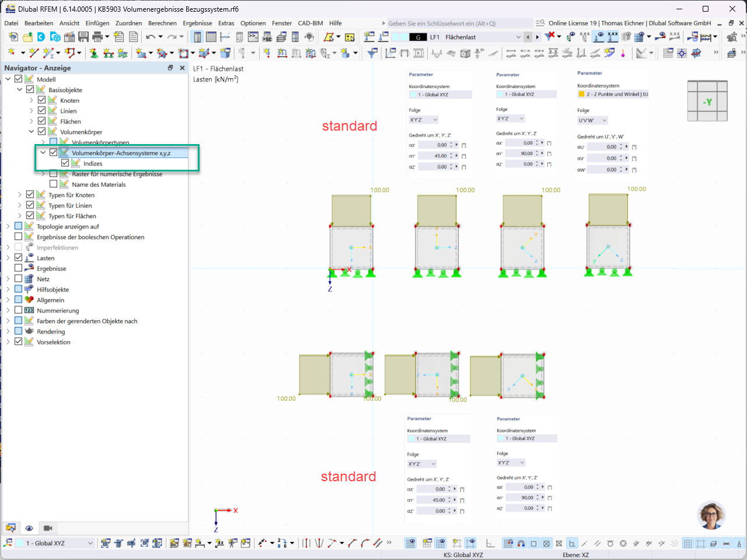Click the Dlubal cloud C icon
This screenshot has height=560, width=747.
click(41, 37)
